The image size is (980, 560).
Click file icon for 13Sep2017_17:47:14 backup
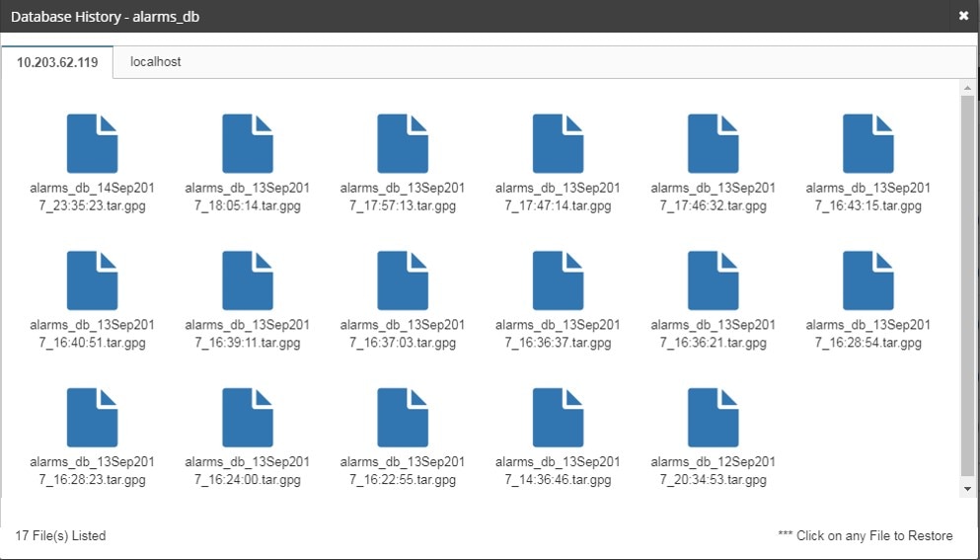tap(558, 143)
